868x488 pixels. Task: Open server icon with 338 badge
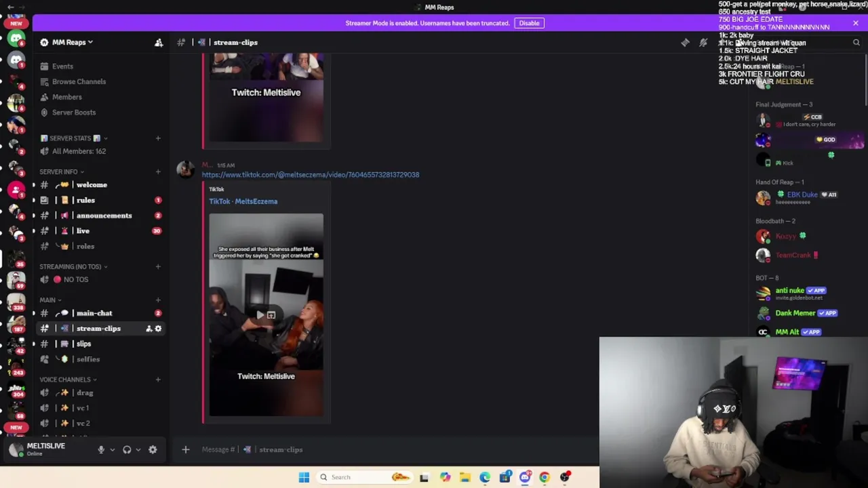16,301
